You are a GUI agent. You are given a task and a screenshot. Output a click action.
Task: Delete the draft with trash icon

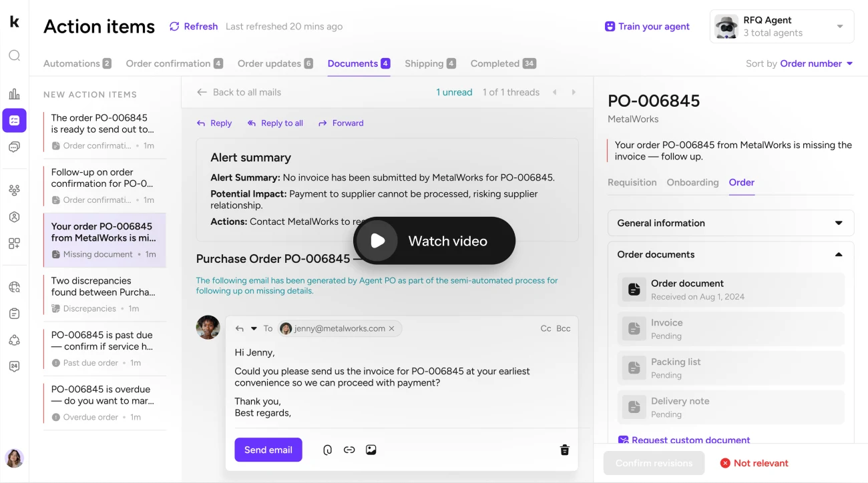point(564,450)
